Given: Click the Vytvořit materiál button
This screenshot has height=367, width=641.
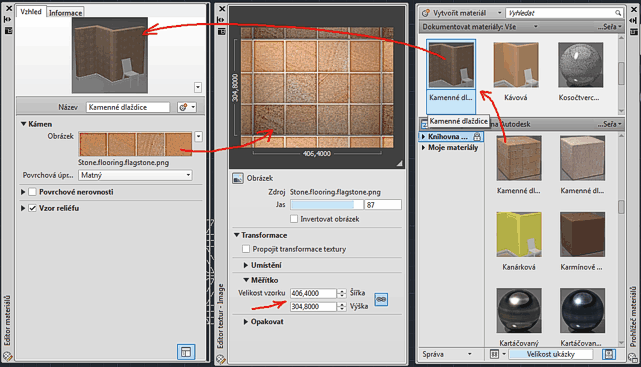Looking at the screenshot, I should [x=455, y=13].
